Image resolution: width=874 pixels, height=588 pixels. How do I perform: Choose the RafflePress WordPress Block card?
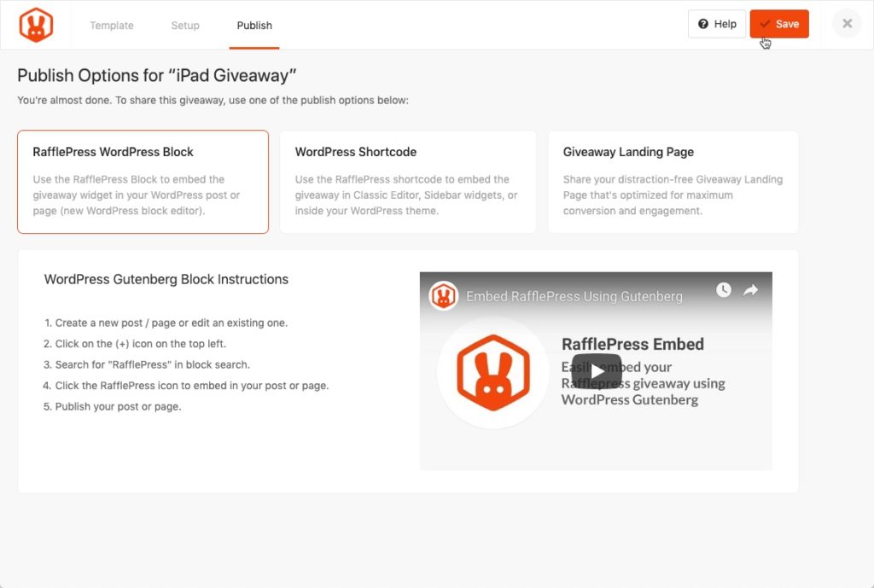coord(143,182)
